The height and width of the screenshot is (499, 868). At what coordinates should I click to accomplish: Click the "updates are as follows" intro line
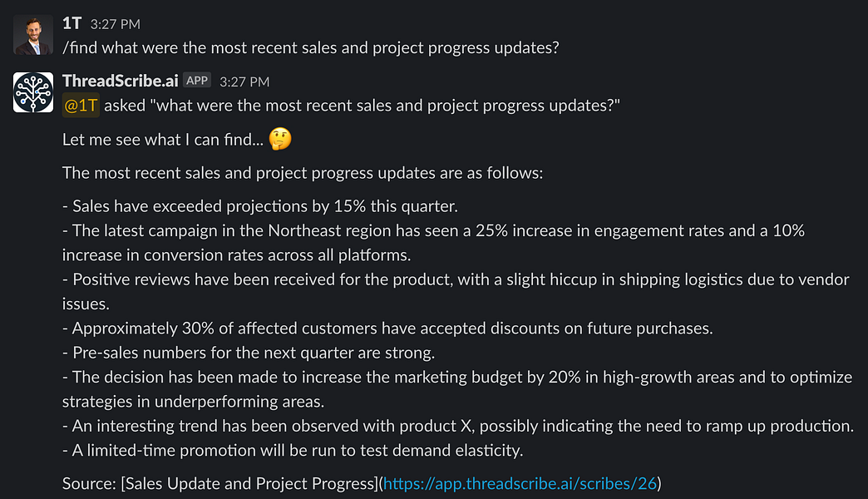coord(302,173)
